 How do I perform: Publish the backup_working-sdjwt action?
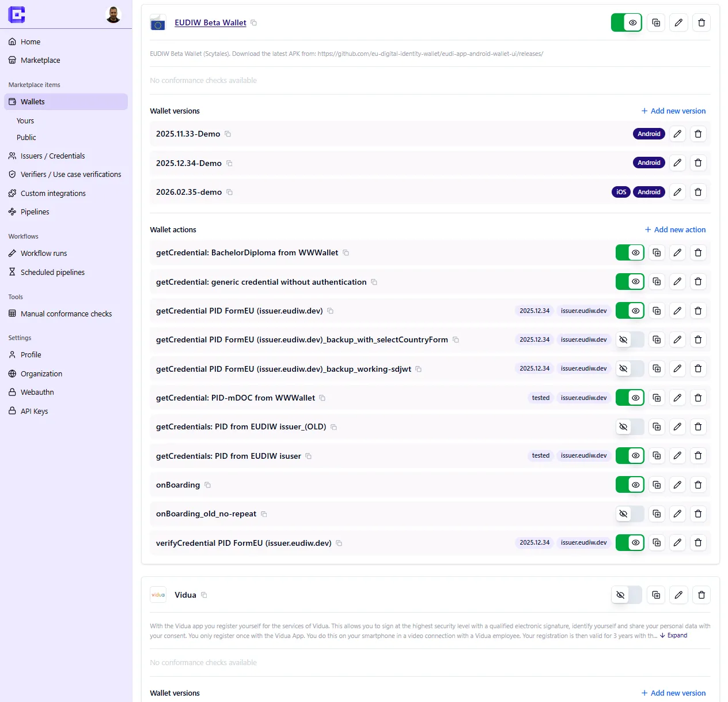pyautogui.click(x=630, y=368)
